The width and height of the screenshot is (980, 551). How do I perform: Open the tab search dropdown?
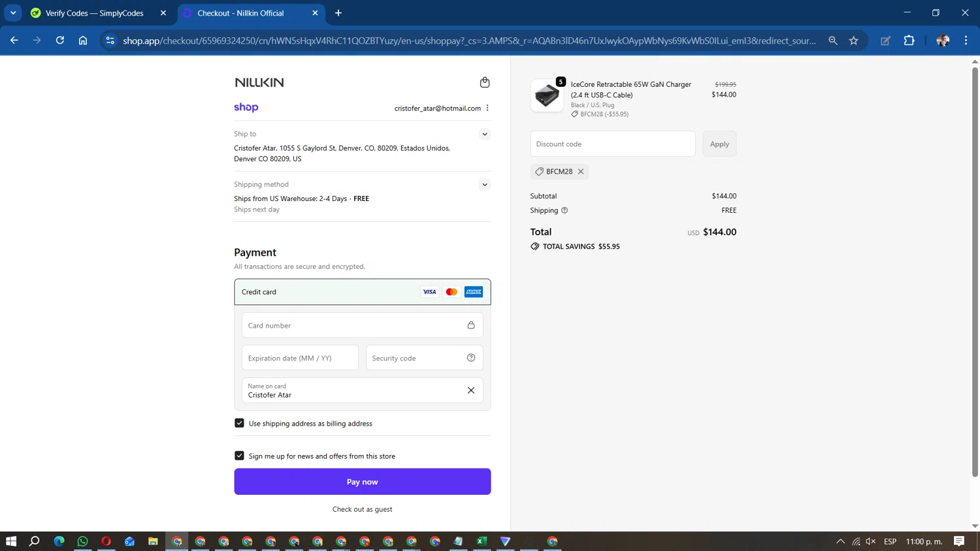pos(13,13)
